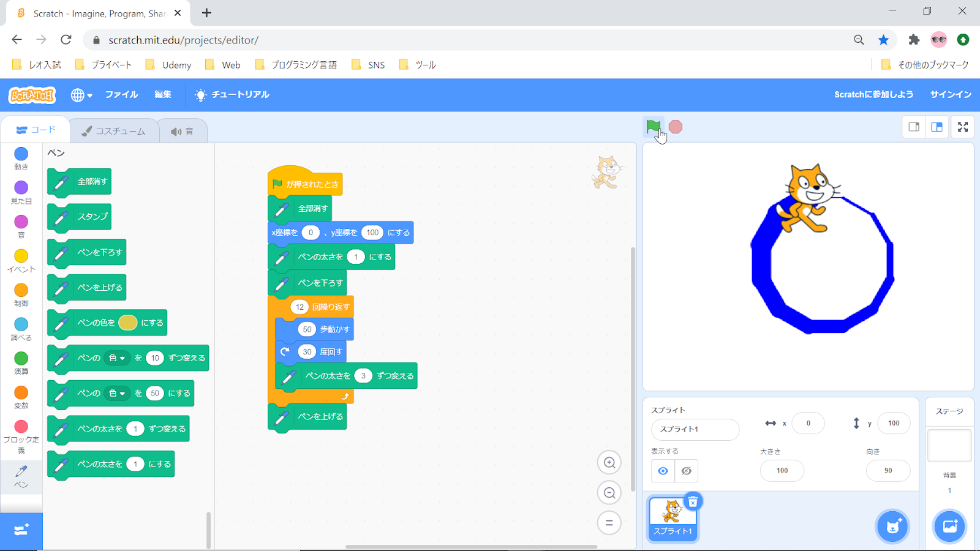The width and height of the screenshot is (980, 551).
Task: Show the sprite with the eye icon
Action: (x=663, y=471)
